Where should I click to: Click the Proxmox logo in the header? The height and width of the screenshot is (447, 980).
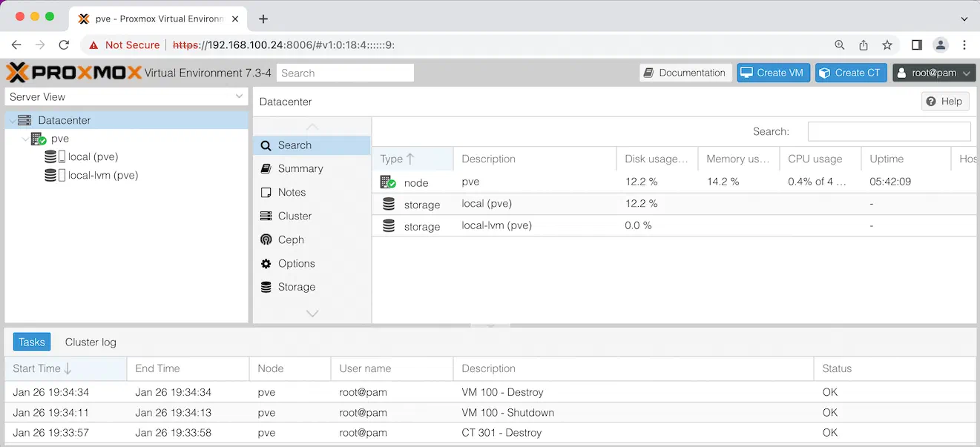(x=73, y=73)
